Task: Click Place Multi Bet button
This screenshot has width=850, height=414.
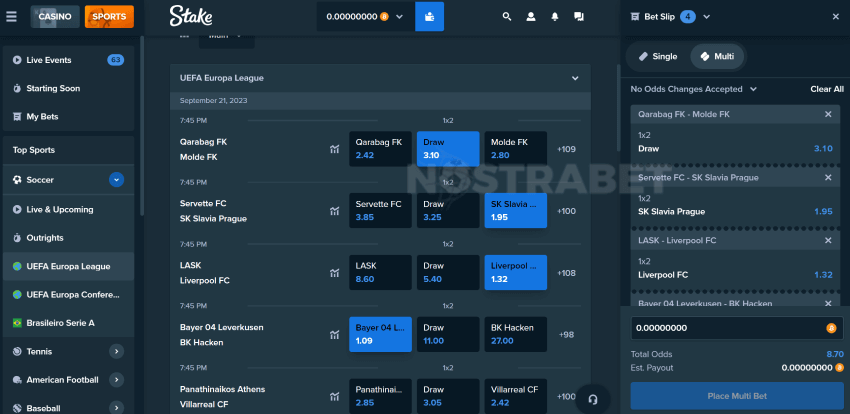Action: tap(737, 396)
